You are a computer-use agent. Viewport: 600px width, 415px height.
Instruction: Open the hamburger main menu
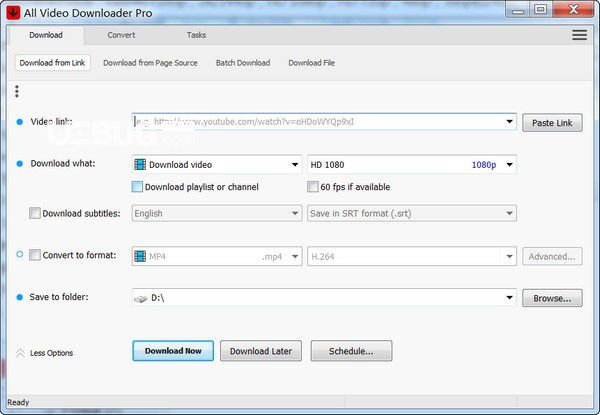[579, 35]
